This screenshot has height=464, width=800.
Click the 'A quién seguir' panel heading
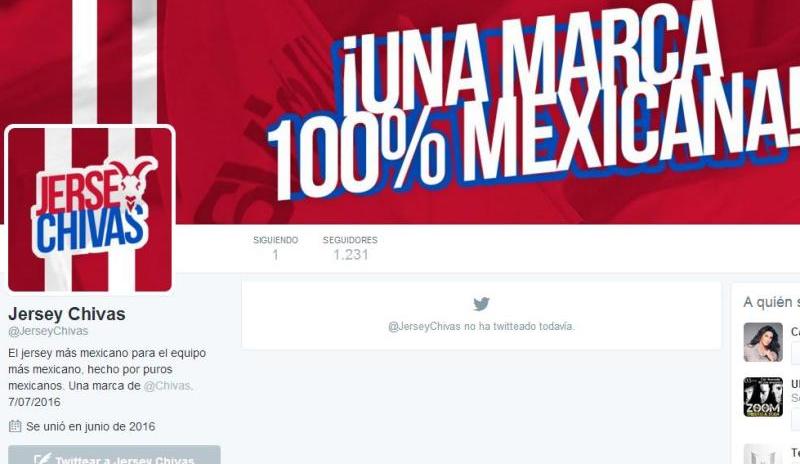click(x=771, y=302)
